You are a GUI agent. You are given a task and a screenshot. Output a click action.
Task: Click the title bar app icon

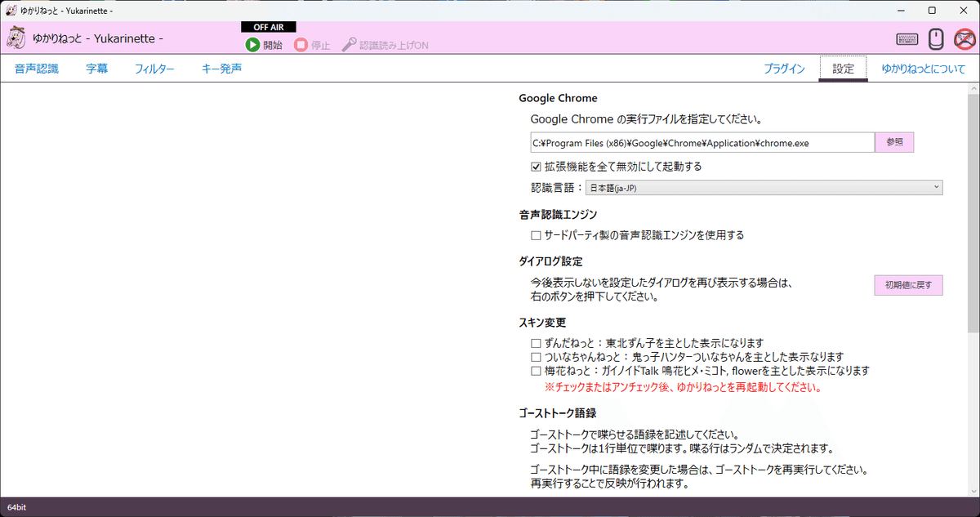point(12,11)
